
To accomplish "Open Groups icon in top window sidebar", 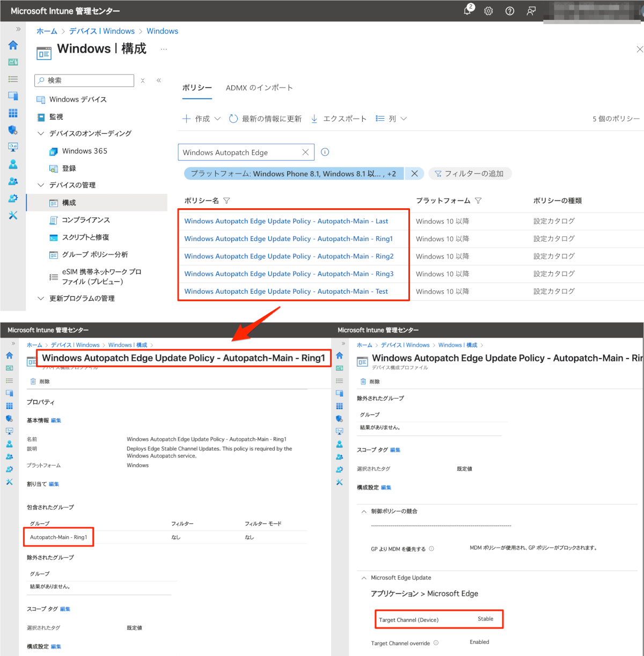I will point(13,181).
